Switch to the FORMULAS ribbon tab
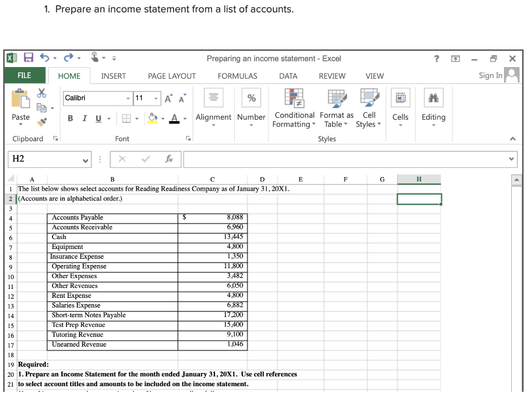 (x=237, y=76)
